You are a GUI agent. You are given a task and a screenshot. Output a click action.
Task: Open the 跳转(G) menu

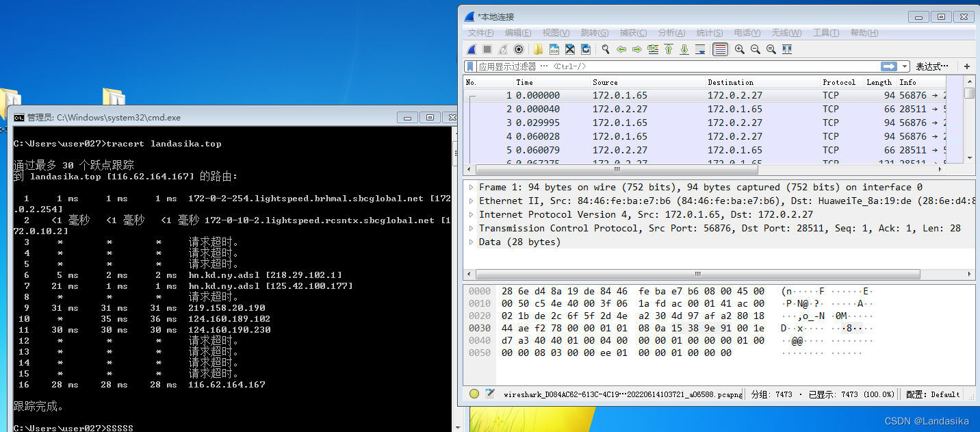[595, 33]
